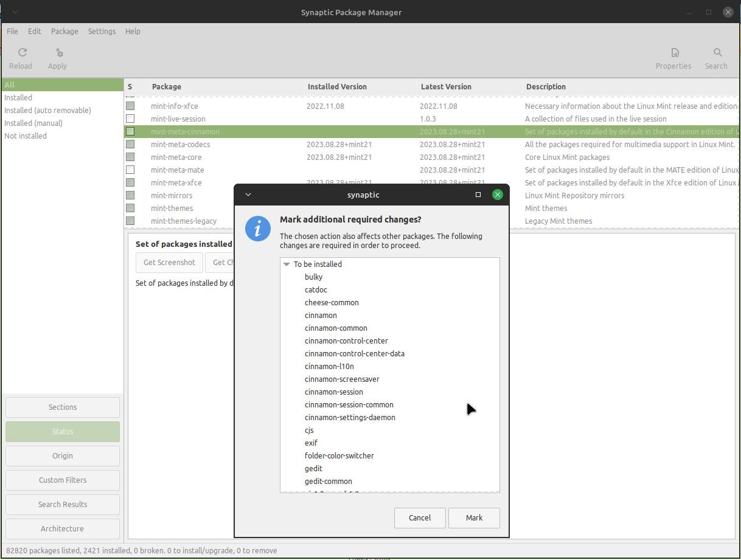
Task: Click the Search Results button
Action: click(x=63, y=505)
